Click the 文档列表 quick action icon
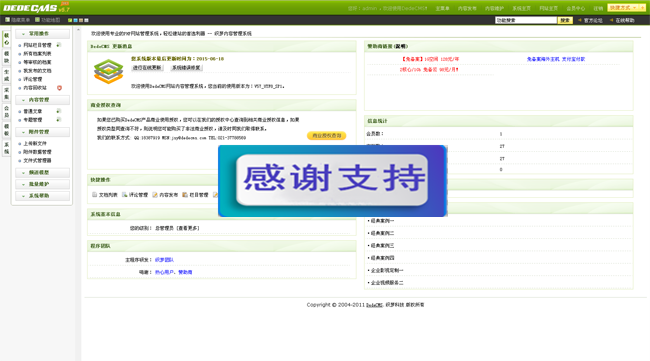The width and height of the screenshot is (650, 361). pos(95,195)
